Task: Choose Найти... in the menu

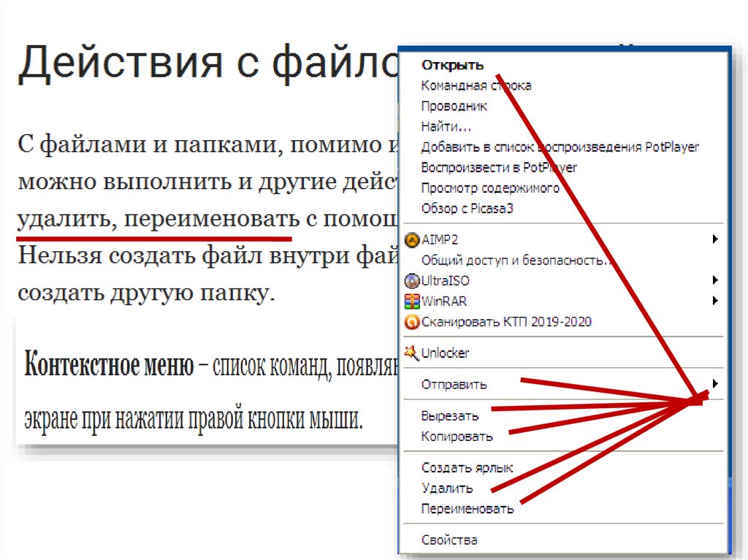Action: [446, 126]
